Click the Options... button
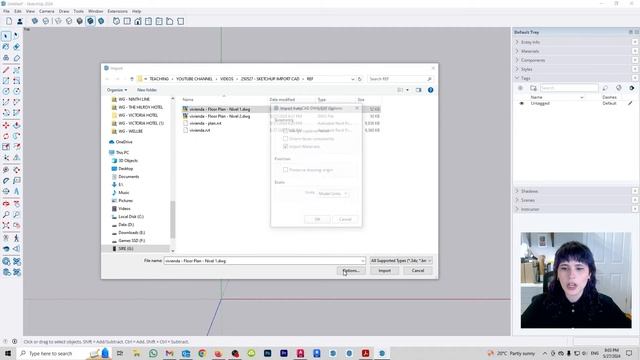This screenshot has width=640, height=360. click(x=351, y=271)
